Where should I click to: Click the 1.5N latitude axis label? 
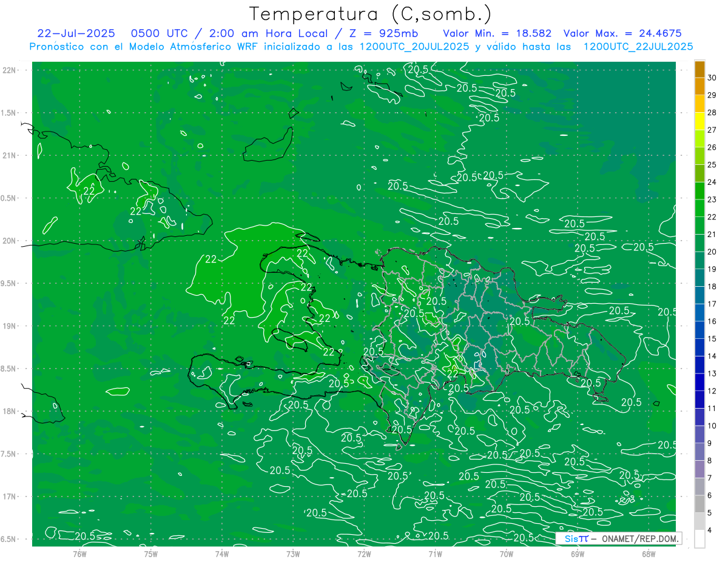coord(8,113)
